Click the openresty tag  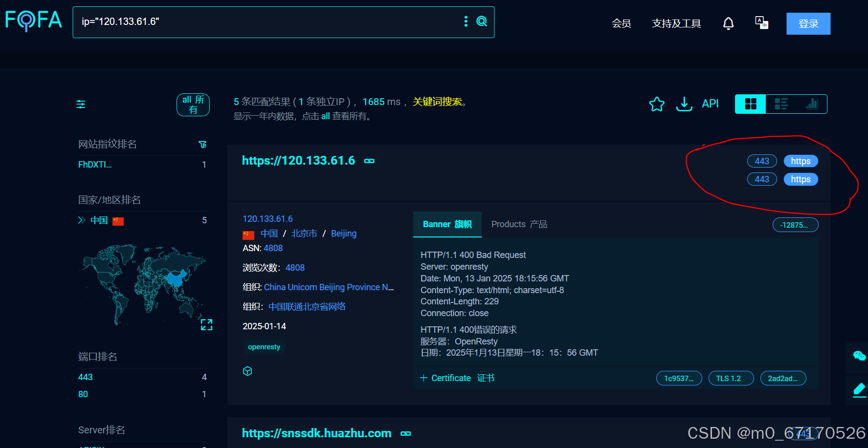[x=264, y=347]
